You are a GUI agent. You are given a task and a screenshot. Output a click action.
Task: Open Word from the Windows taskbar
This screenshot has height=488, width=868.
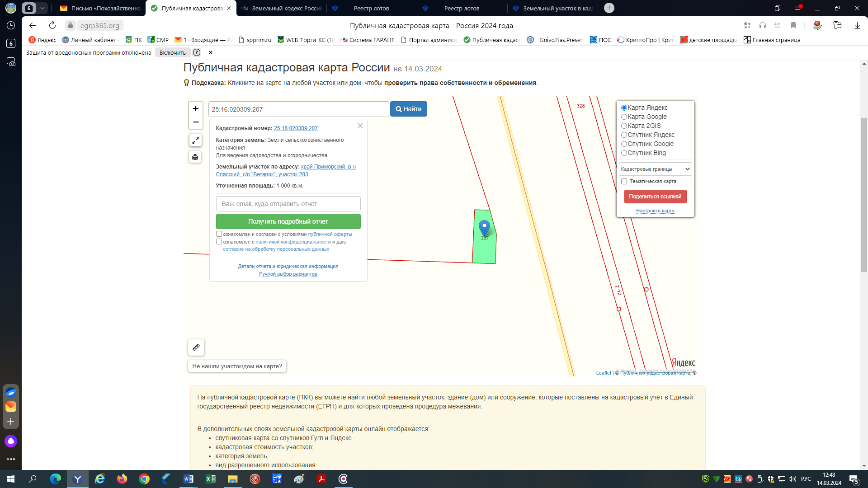click(189, 479)
